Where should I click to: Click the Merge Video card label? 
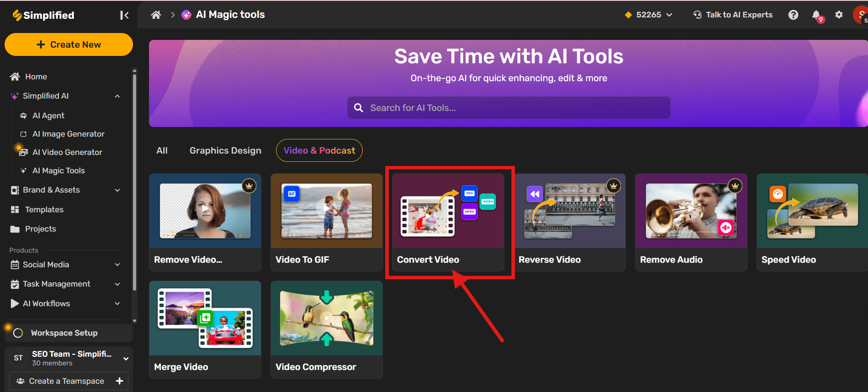tap(181, 367)
